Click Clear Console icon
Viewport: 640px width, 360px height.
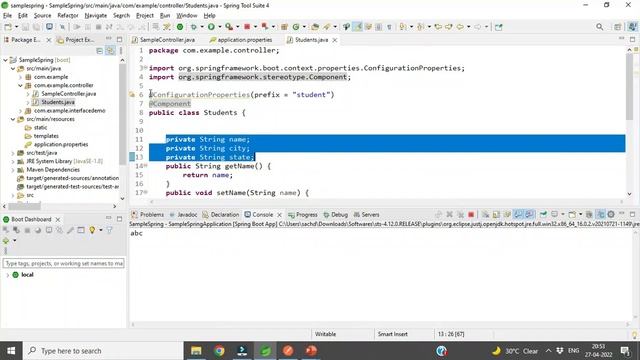point(485,215)
